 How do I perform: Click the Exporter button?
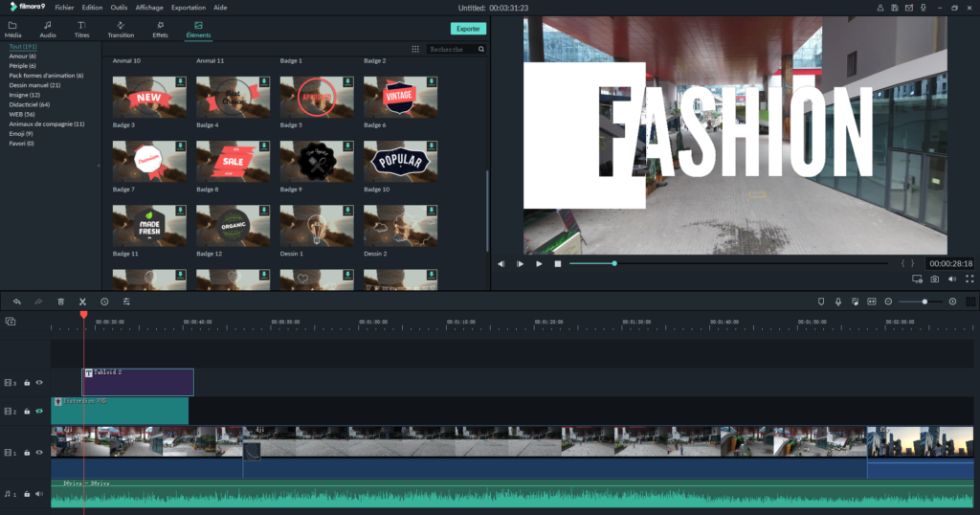(x=468, y=29)
